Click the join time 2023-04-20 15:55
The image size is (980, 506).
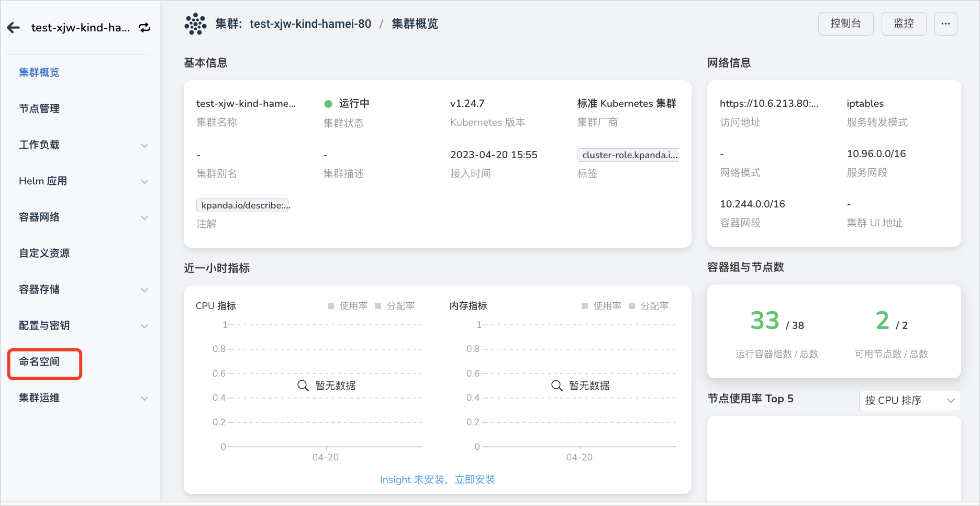click(x=494, y=155)
